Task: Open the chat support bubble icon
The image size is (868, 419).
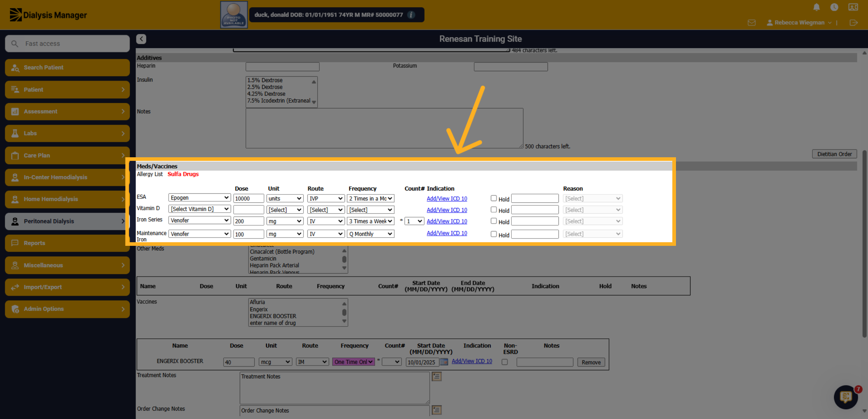Action: [846, 397]
